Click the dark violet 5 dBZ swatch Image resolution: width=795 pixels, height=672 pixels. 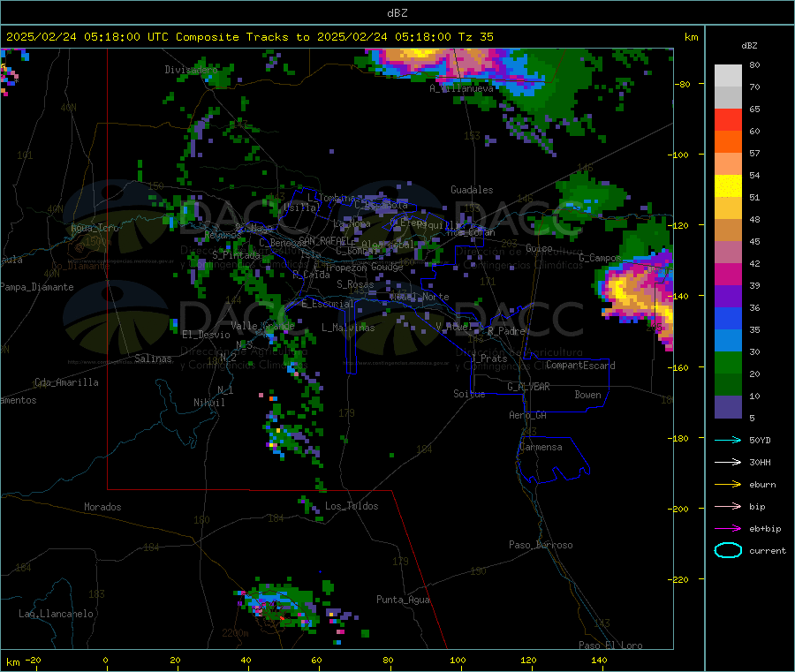pos(728,407)
